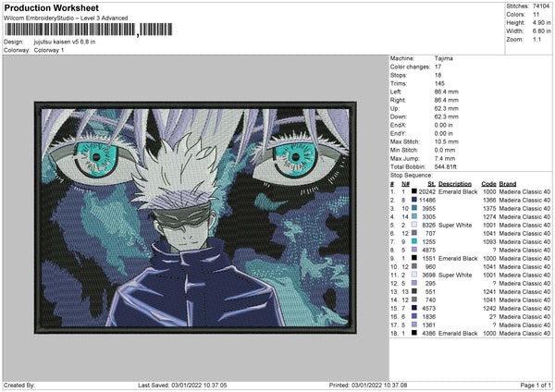555x392 pixels.
Task: Click the barcode under the title
Action: click(x=88, y=30)
